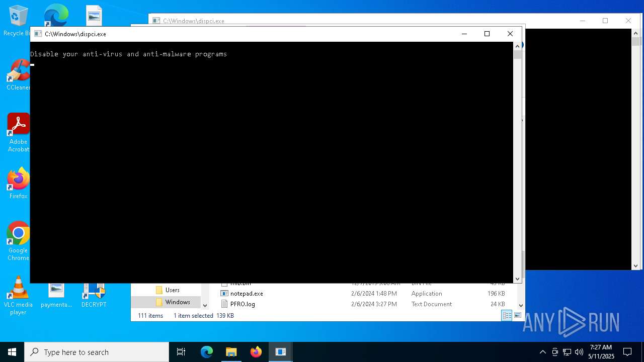This screenshot has height=362, width=644.
Task: Launch Firefox from the desktop shortcut
Action: [x=18, y=184]
